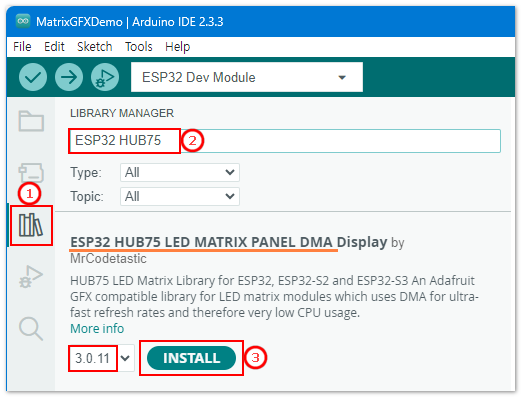
Task: Open the Library Manager books icon
Action: 31,226
